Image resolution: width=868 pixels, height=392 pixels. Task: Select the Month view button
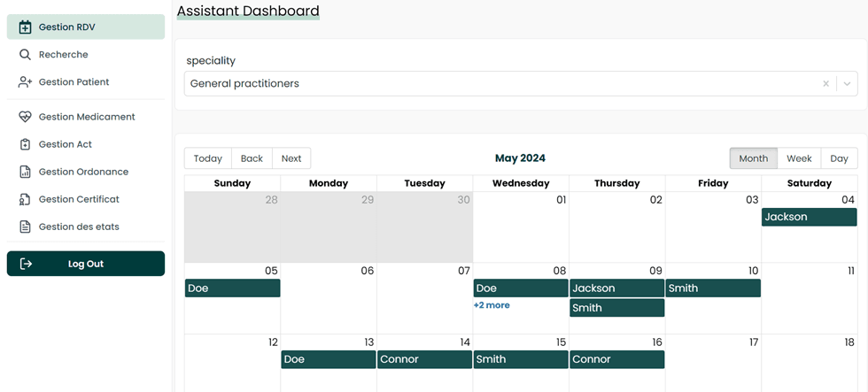coord(753,158)
